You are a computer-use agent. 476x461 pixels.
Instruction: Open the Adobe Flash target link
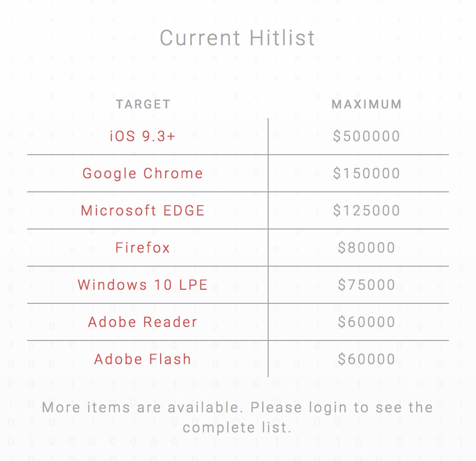(143, 359)
